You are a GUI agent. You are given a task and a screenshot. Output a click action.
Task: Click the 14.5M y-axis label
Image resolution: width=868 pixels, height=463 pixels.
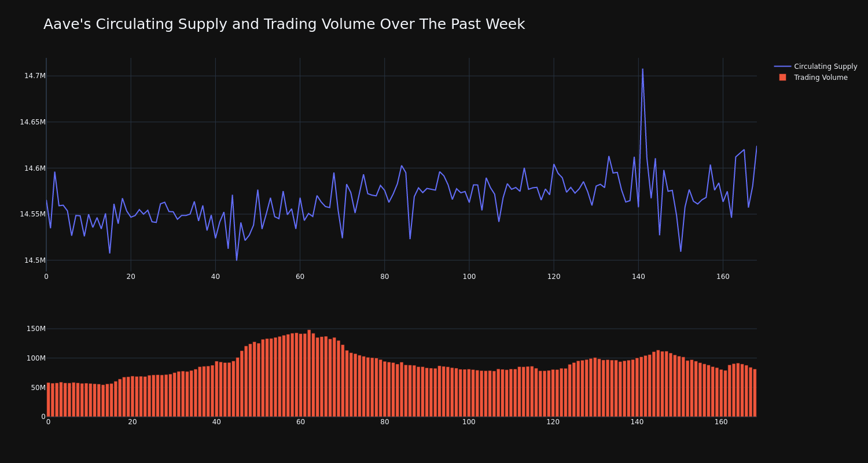[x=35, y=260]
